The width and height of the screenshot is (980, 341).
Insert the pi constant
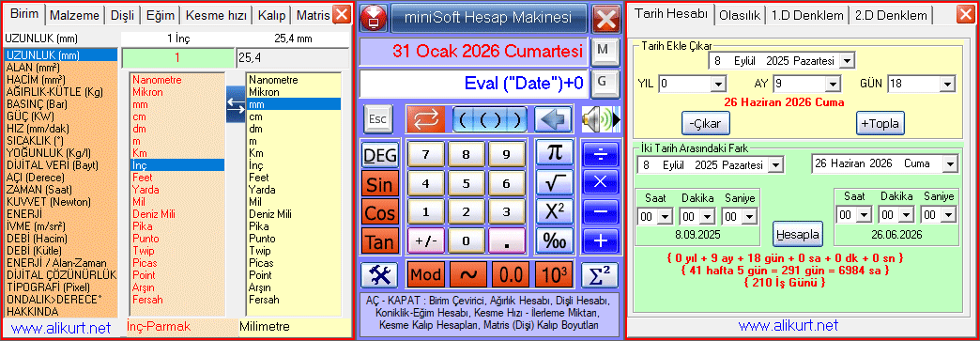point(554,153)
